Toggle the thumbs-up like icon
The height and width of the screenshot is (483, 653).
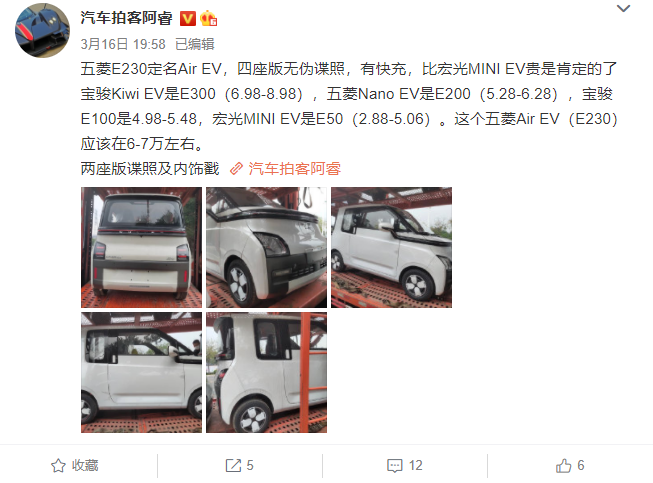click(x=563, y=466)
